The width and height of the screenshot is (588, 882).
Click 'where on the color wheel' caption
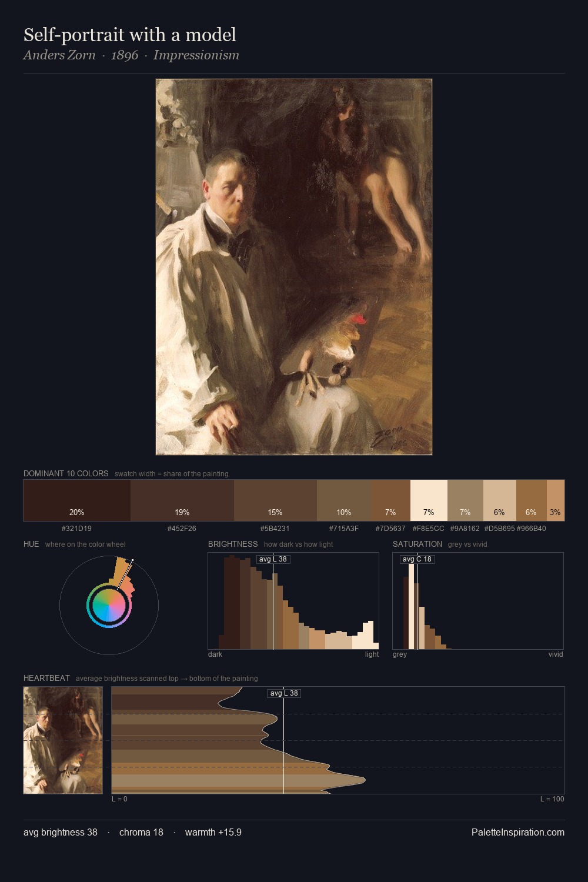85,544
